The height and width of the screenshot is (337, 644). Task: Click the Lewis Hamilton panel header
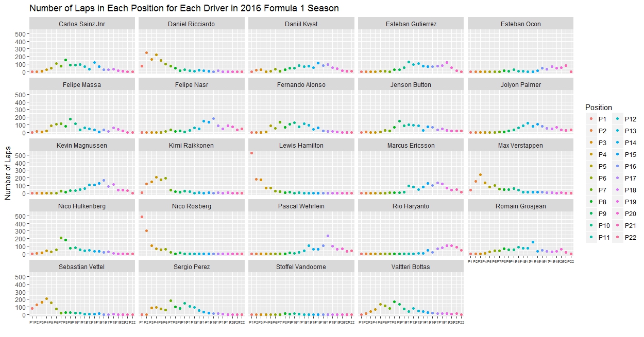[x=301, y=146]
